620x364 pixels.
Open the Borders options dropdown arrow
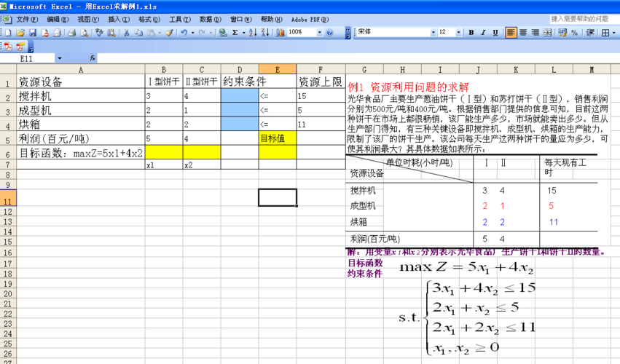pyautogui.click(x=613, y=33)
